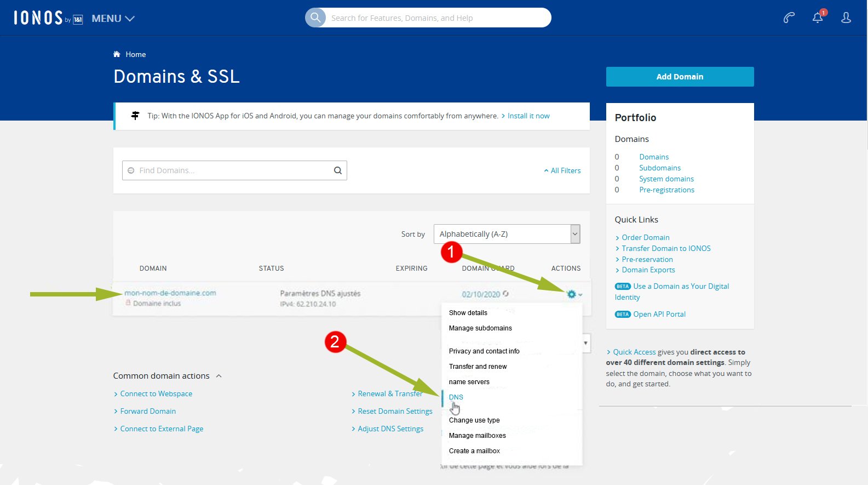Select DNS from the actions menu

coord(456,397)
